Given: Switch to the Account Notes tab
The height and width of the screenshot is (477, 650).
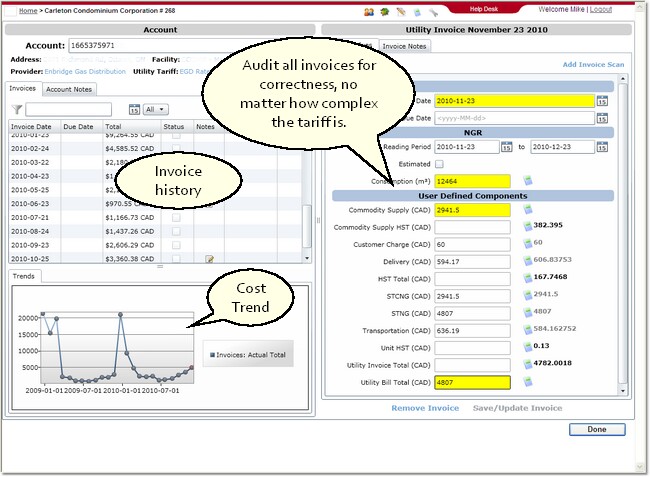Looking at the screenshot, I should pyautogui.click(x=69, y=90).
